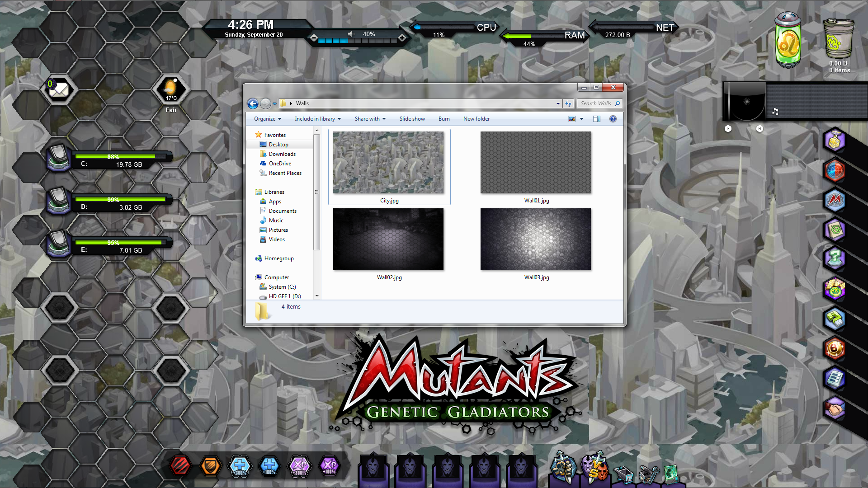Go back with the Explorer Back button

pos(253,104)
